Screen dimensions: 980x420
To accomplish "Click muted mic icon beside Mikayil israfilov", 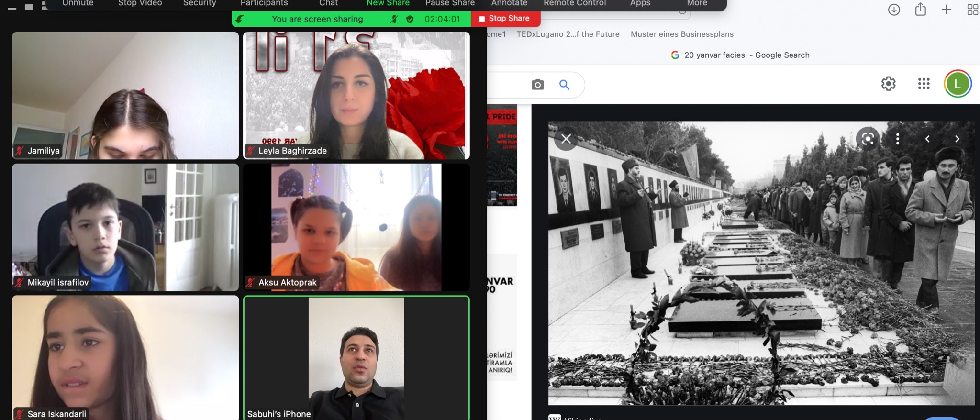I will 20,282.
